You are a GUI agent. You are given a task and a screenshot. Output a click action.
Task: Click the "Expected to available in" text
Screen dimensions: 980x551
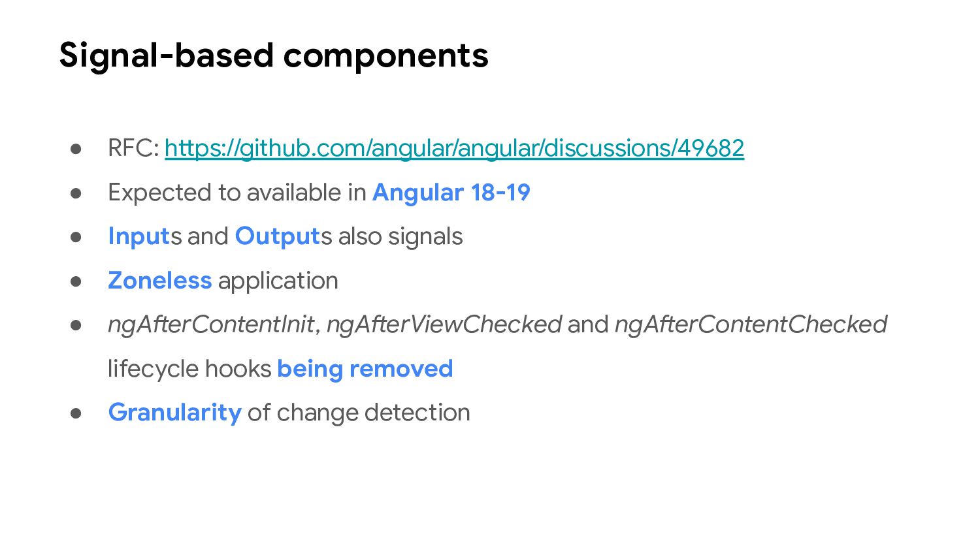pos(237,193)
